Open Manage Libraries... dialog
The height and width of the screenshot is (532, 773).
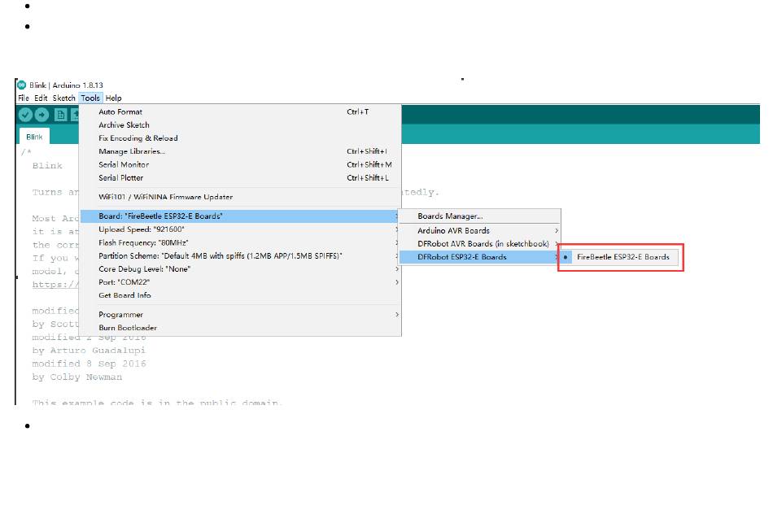[241, 151]
